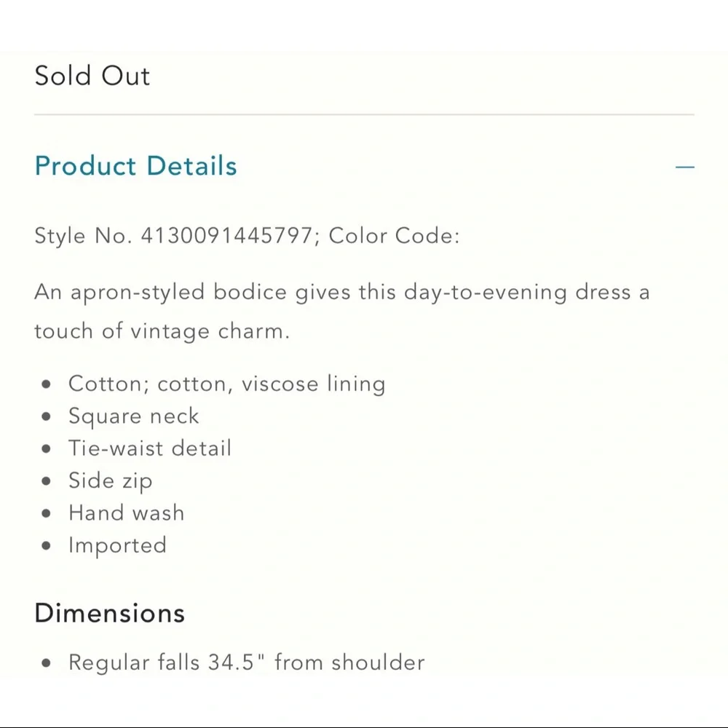Select the Regular falls 34.5" dimension line
Viewport: 728px width, 728px height.
pyautogui.click(x=246, y=662)
